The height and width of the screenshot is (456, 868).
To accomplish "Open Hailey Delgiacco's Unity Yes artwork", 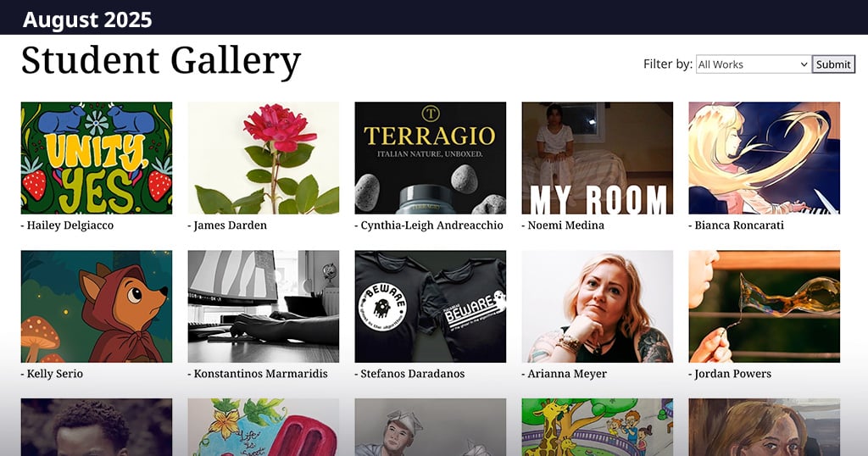I will point(97,158).
